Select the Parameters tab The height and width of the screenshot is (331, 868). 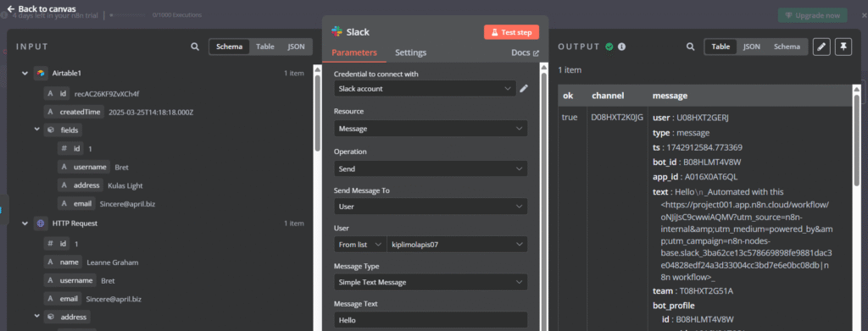coord(354,53)
